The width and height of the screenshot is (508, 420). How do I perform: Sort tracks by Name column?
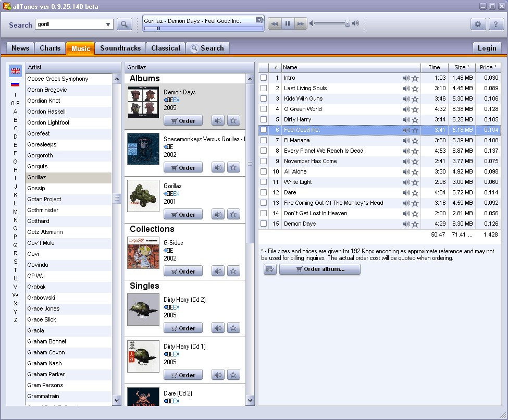[x=351, y=67]
